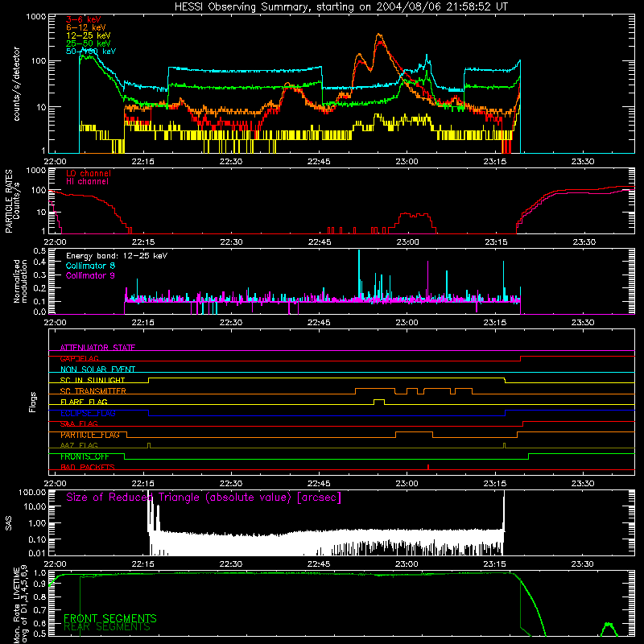Click the Normalized modulation axis title
The image size is (644, 644).
coord(20,281)
